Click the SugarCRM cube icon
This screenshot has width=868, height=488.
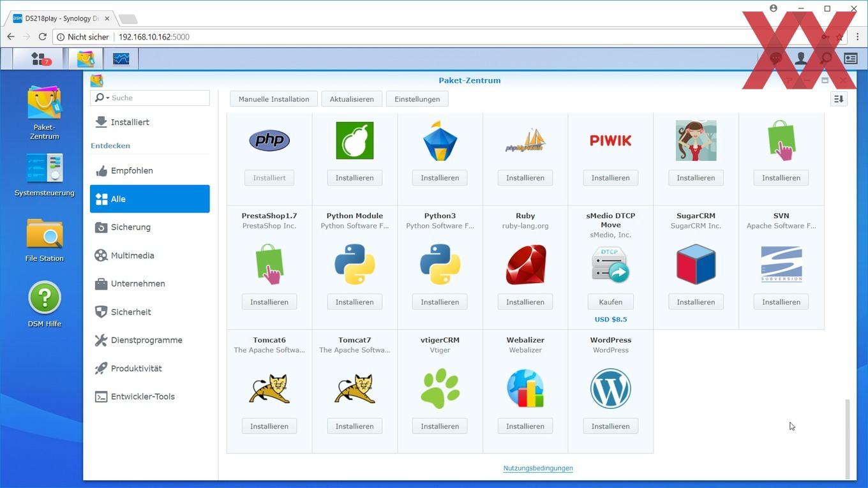pos(696,264)
